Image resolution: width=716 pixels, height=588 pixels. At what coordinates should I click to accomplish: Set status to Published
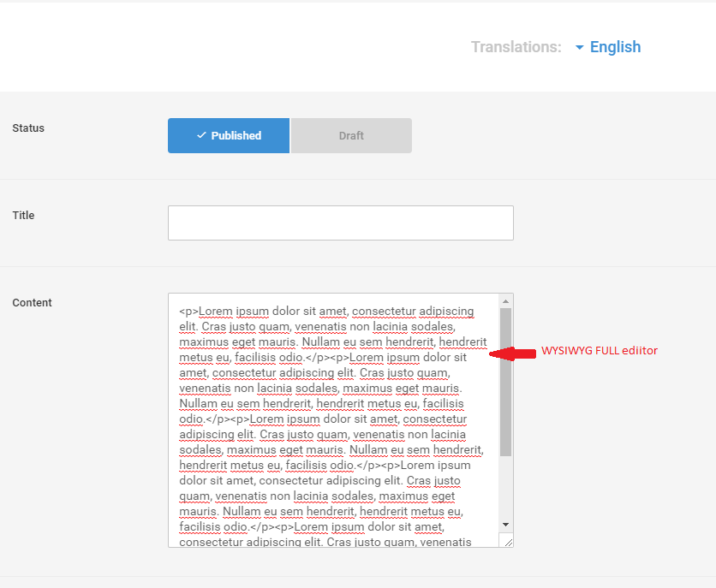coord(229,135)
